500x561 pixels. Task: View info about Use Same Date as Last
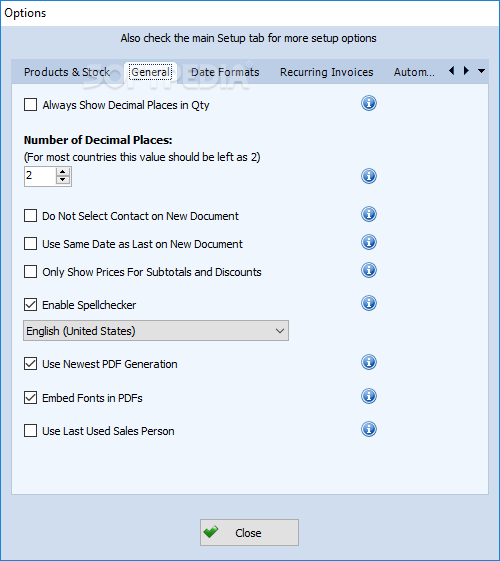368,242
